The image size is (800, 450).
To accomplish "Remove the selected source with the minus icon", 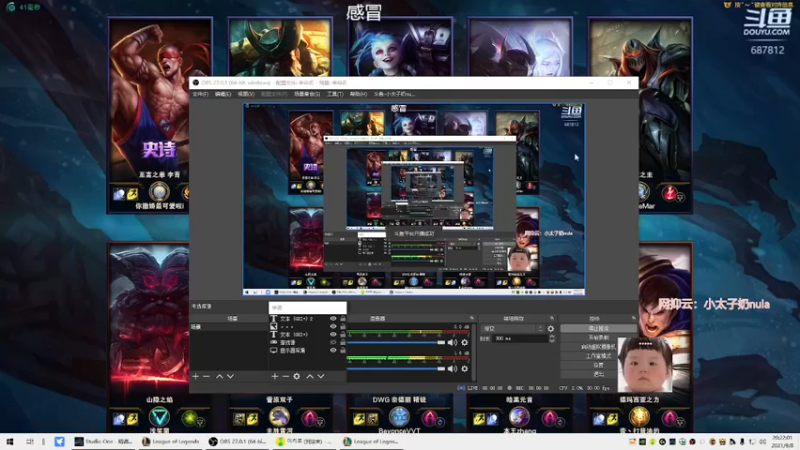I will click(286, 376).
